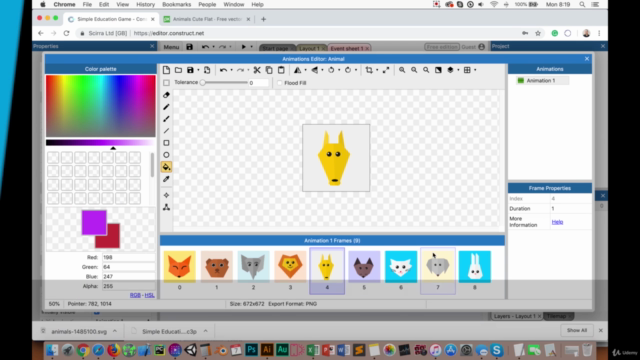Switch color mode via HSL link
The height and width of the screenshot is (360, 640).
click(149, 295)
